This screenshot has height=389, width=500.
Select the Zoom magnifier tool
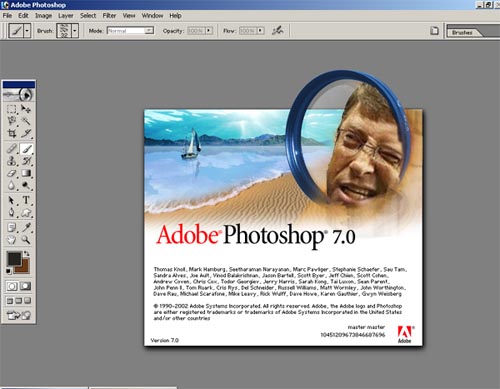(x=26, y=240)
